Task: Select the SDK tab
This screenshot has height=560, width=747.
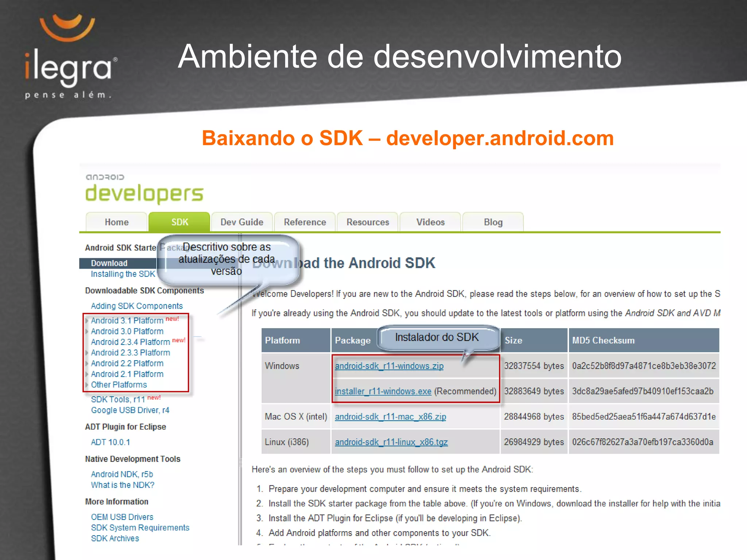Action: (x=179, y=222)
